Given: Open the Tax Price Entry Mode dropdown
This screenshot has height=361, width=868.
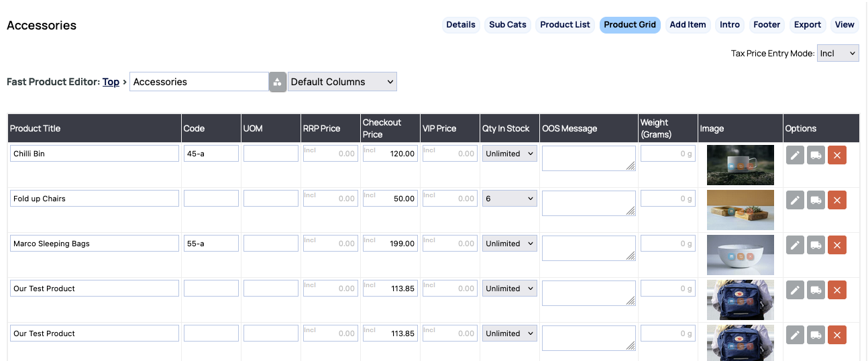Looking at the screenshot, I should click(837, 53).
